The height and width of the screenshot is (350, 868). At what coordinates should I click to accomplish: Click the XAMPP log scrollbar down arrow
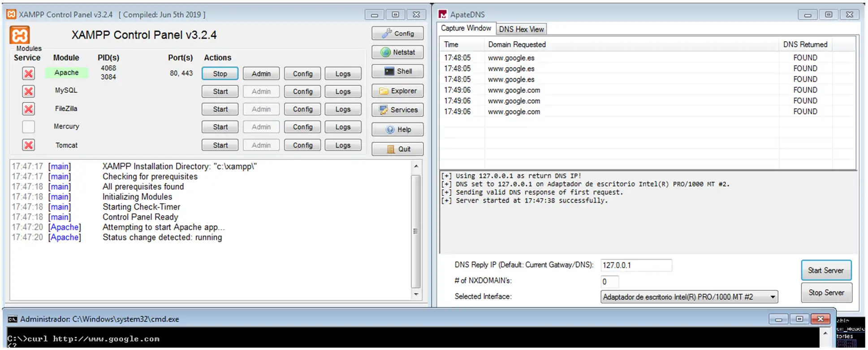416,294
